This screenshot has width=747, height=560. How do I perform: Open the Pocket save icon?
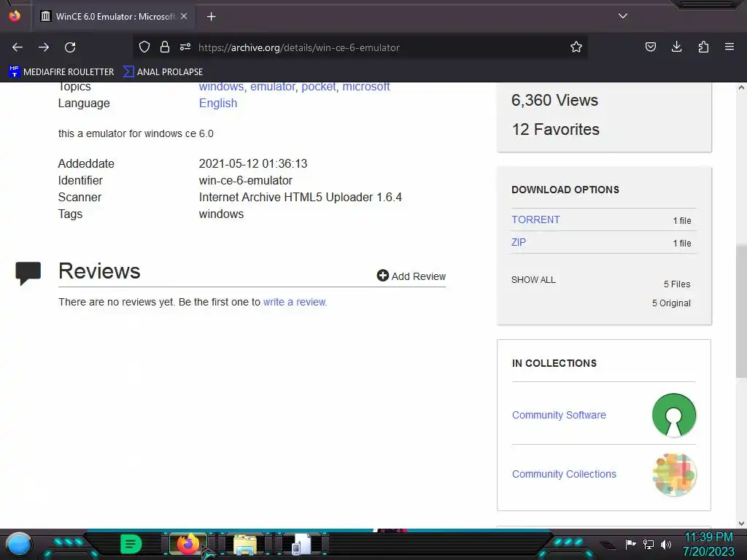[650, 47]
